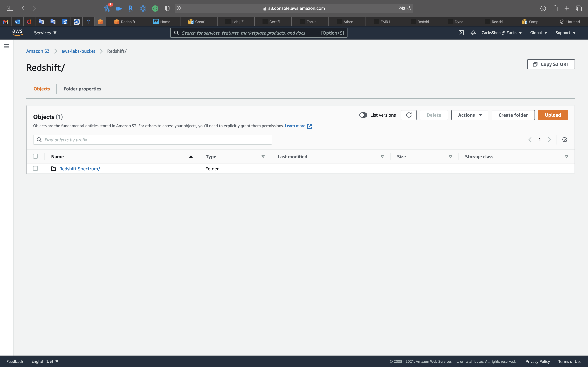Open the side navigation hamburger menu
The image size is (588, 367).
(7, 46)
